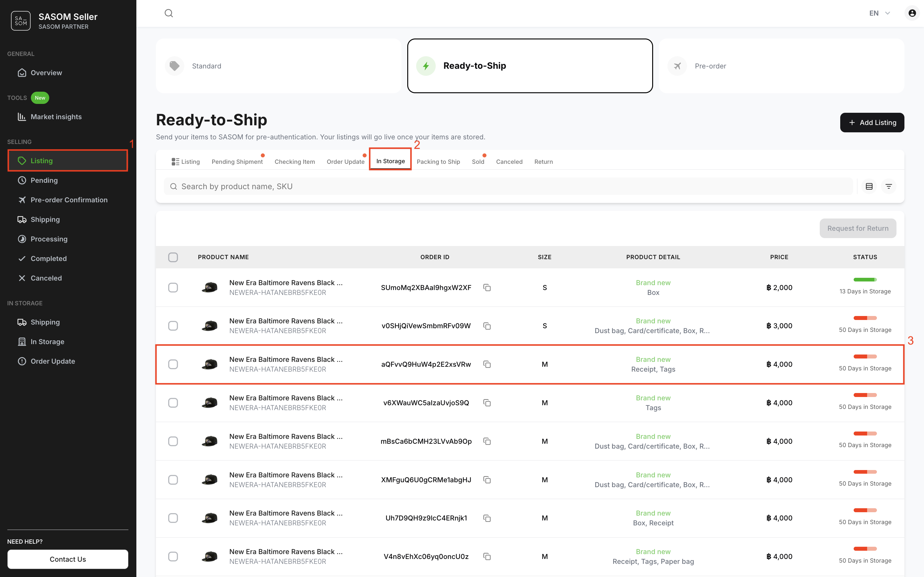Switch table layout view icon

click(x=869, y=187)
